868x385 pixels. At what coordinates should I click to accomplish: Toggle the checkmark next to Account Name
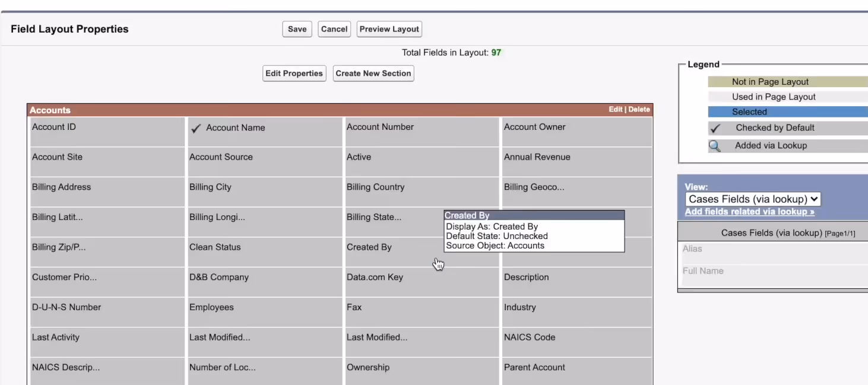[x=197, y=127]
